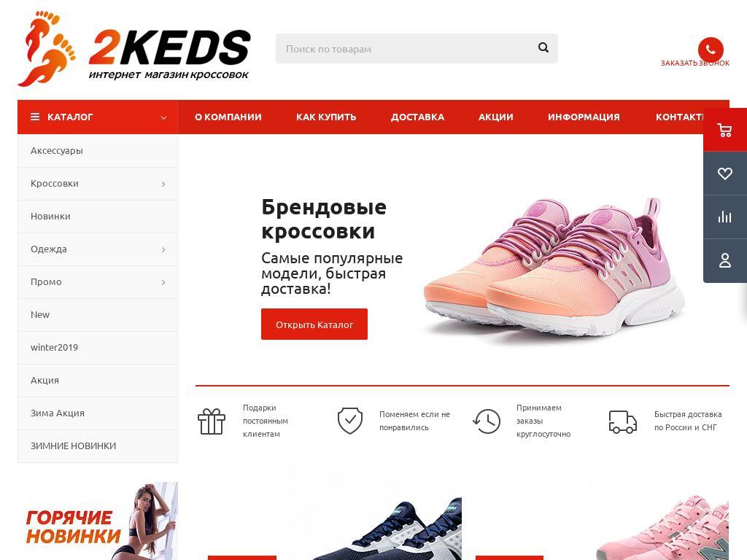Viewport: 747px width, 560px height.
Task: Open the user account icon
Action: click(x=724, y=260)
